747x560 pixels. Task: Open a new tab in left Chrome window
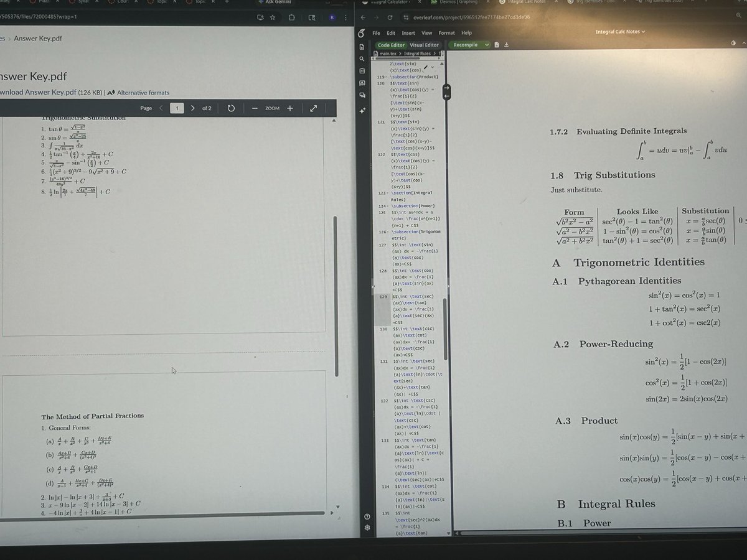[x=227, y=2]
